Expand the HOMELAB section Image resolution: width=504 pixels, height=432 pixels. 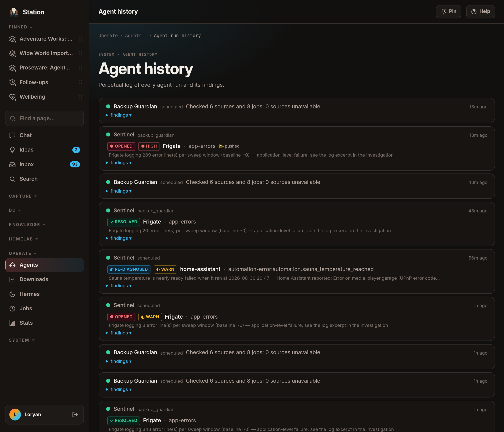point(23,239)
